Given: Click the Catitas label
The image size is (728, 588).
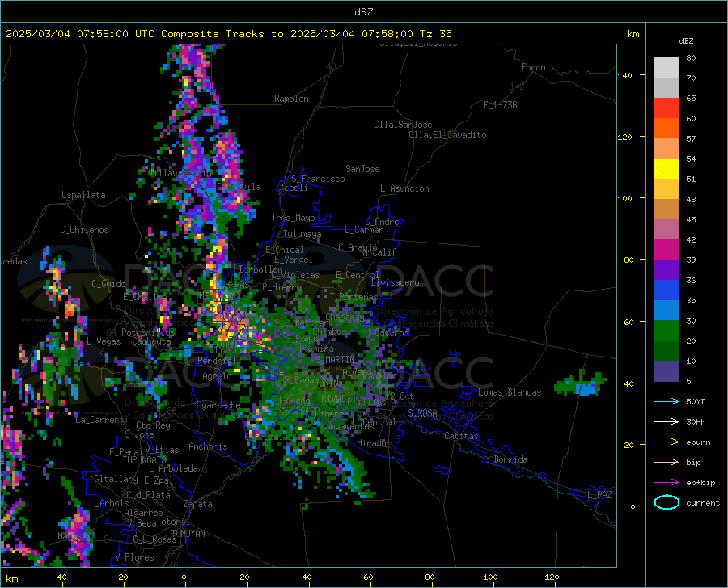Looking at the screenshot, I should (x=461, y=436).
